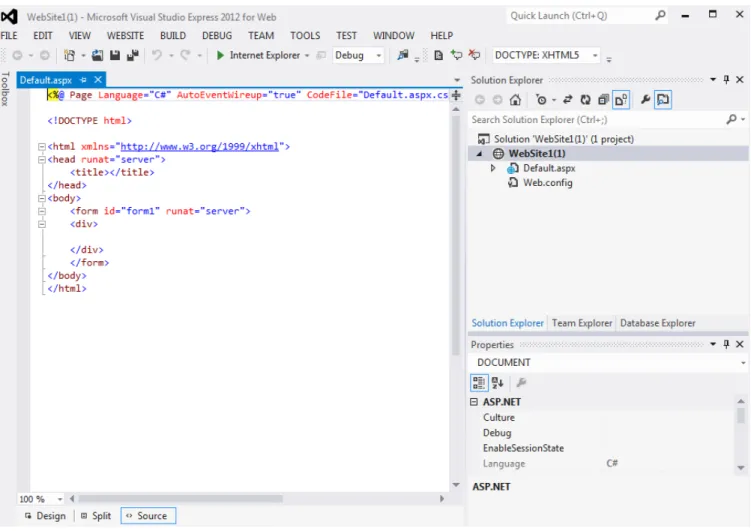751x531 pixels.
Task: Collapse the WebSite1(1) project node
Action: pyautogui.click(x=479, y=154)
